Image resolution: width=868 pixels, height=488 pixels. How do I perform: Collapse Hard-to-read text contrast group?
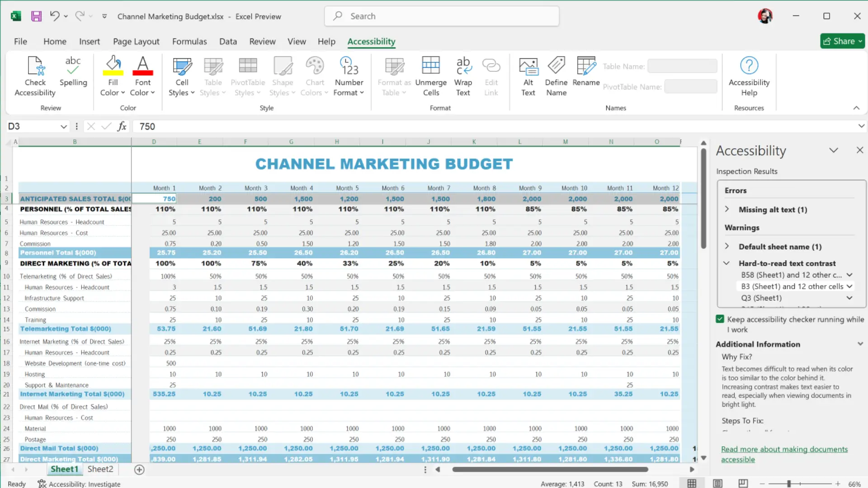(726, 263)
